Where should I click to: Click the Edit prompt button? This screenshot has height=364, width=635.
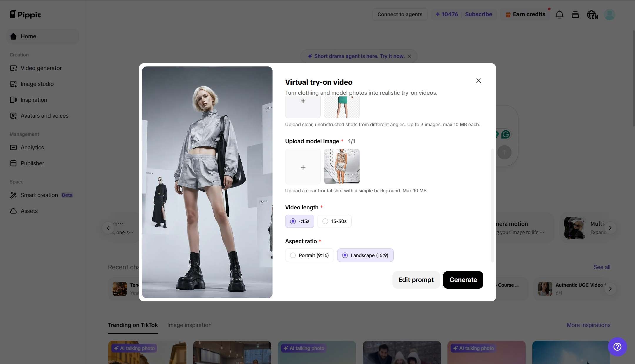[416, 280]
